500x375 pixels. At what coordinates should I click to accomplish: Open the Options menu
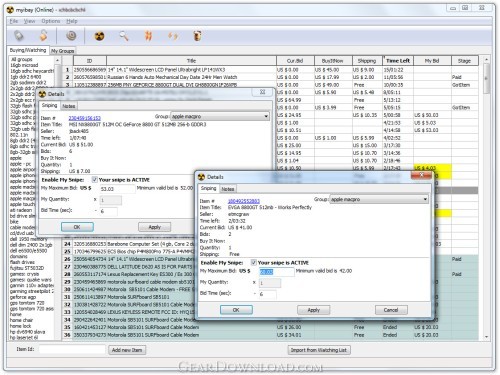51,21
